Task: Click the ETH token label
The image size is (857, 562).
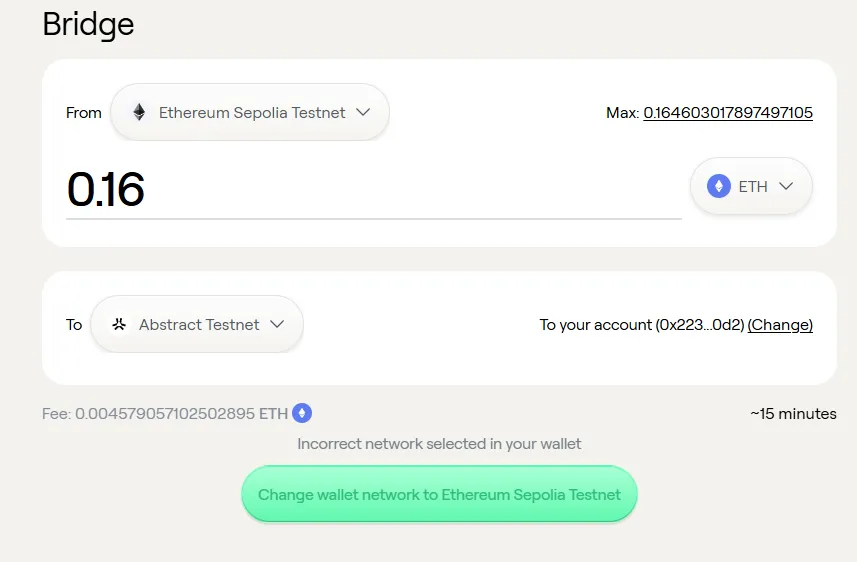Action: pos(753,186)
